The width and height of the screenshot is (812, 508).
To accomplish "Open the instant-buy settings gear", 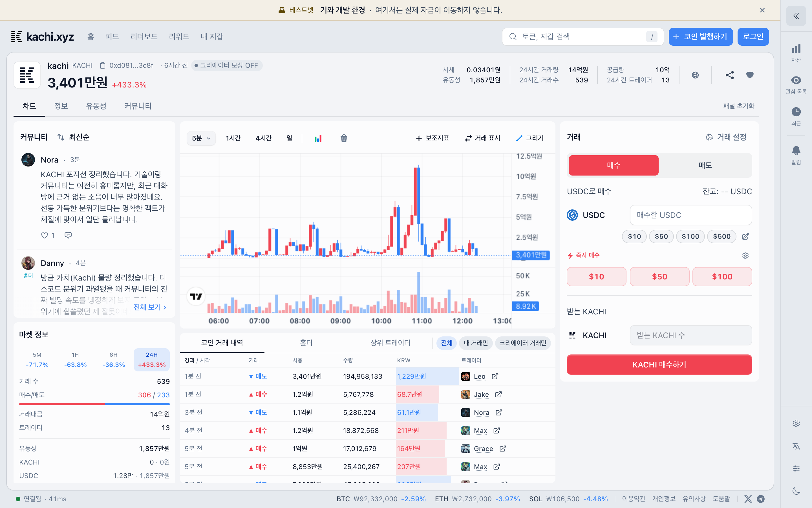I will click(745, 256).
